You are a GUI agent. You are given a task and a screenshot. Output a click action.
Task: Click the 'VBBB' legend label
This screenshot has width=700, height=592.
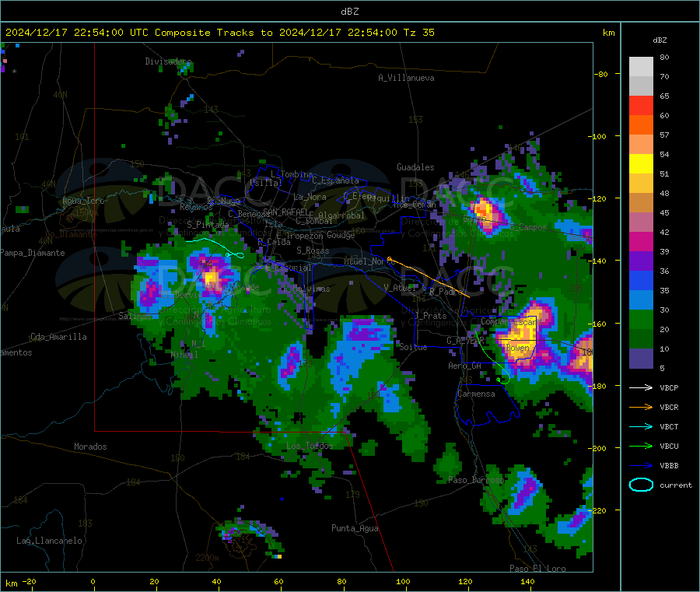[669, 466]
